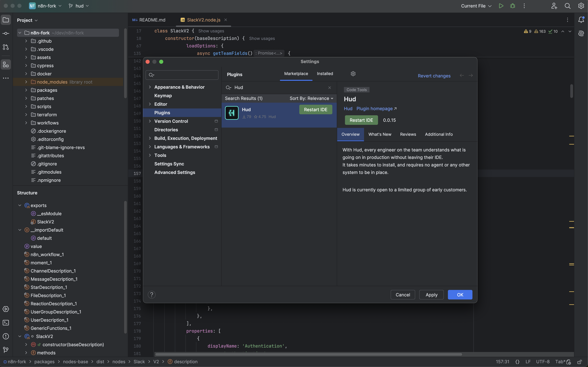The width and height of the screenshot is (588, 367).
Task: Click the plugins gear options icon
Action: point(353,74)
